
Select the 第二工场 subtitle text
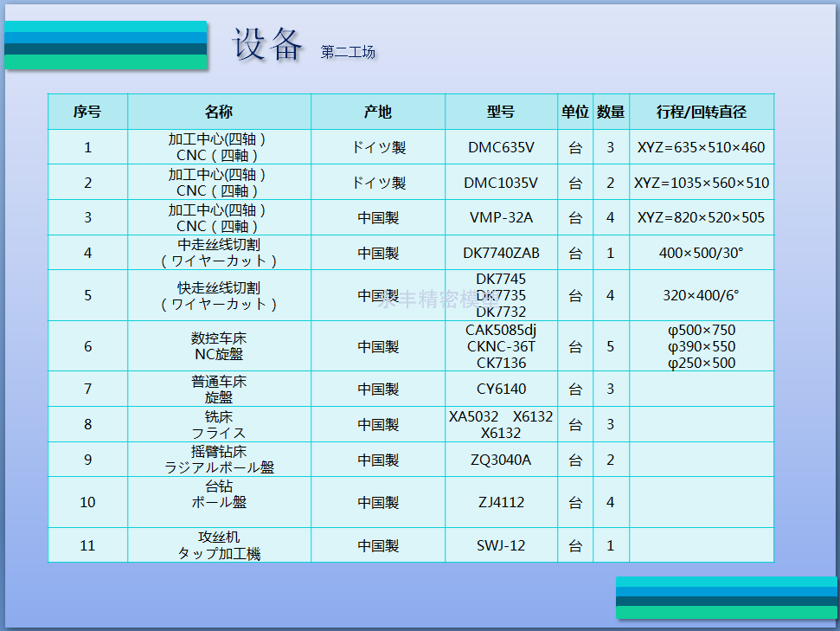(x=347, y=49)
